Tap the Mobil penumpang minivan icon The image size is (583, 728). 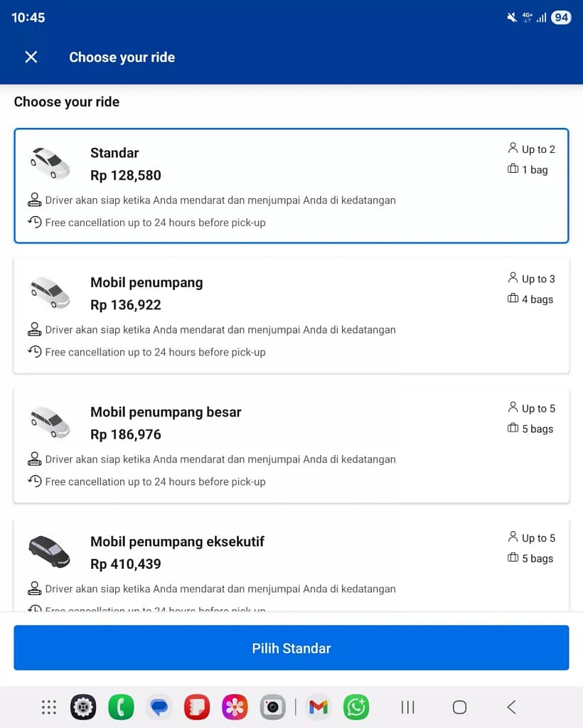pyautogui.click(x=49, y=292)
